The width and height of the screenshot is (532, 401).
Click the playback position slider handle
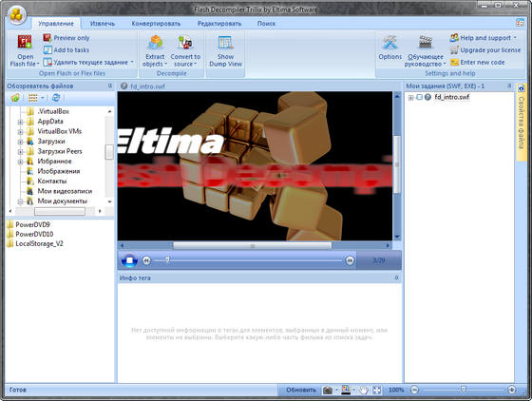coord(167,260)
